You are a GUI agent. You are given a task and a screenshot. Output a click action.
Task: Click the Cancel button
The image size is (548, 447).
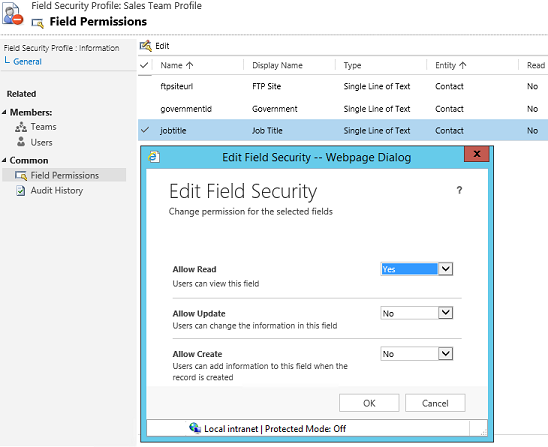(435, 403)
